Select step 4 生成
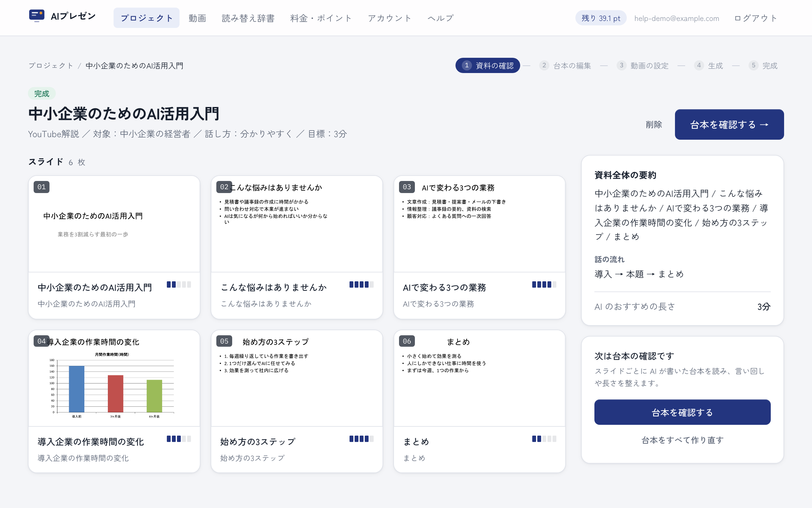Viewport: 812px width, 508px height. point(709,65)
